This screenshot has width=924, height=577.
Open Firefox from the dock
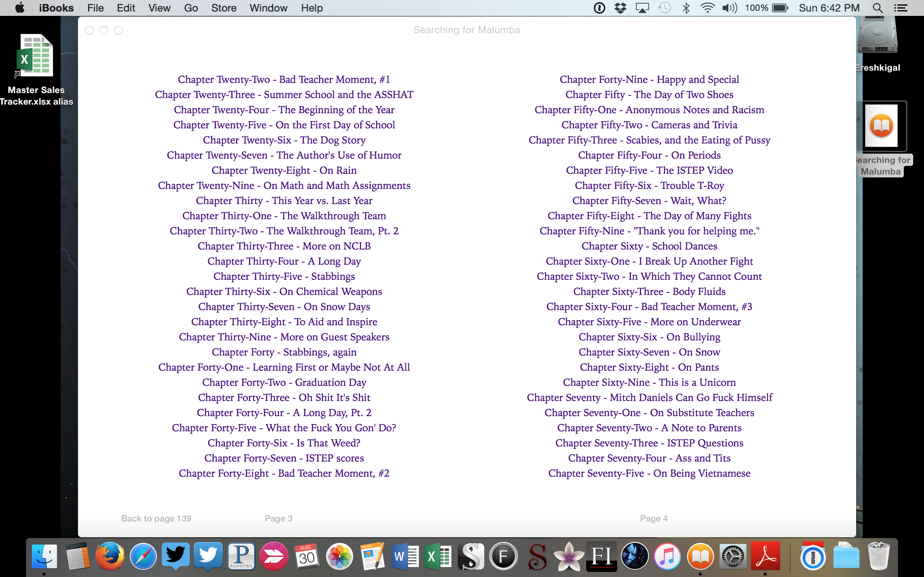tap(110, 556)
